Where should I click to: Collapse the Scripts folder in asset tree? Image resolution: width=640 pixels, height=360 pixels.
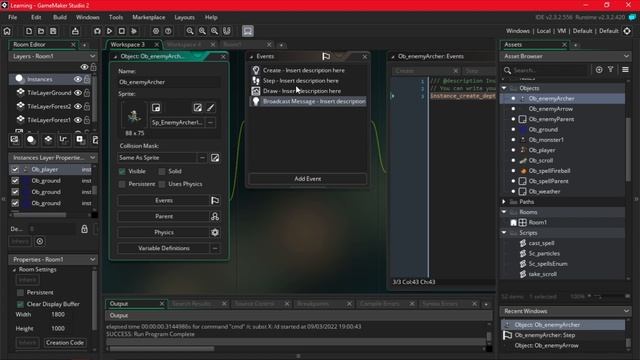coord(504,233)
